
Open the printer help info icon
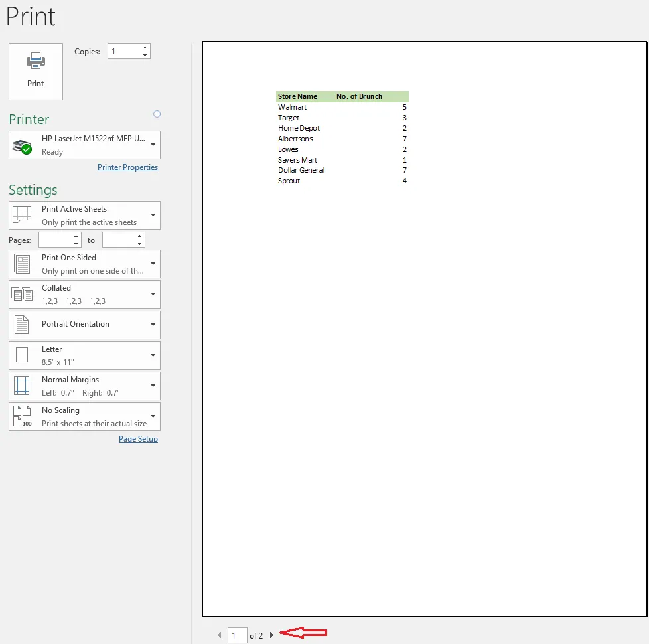(x=157, y=114)
